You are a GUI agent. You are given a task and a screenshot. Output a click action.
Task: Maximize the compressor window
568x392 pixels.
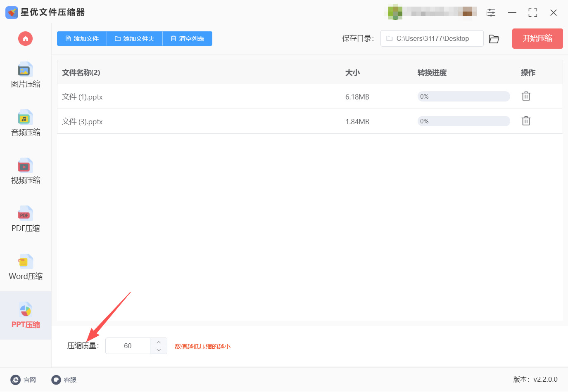click(x=533, y=13)
